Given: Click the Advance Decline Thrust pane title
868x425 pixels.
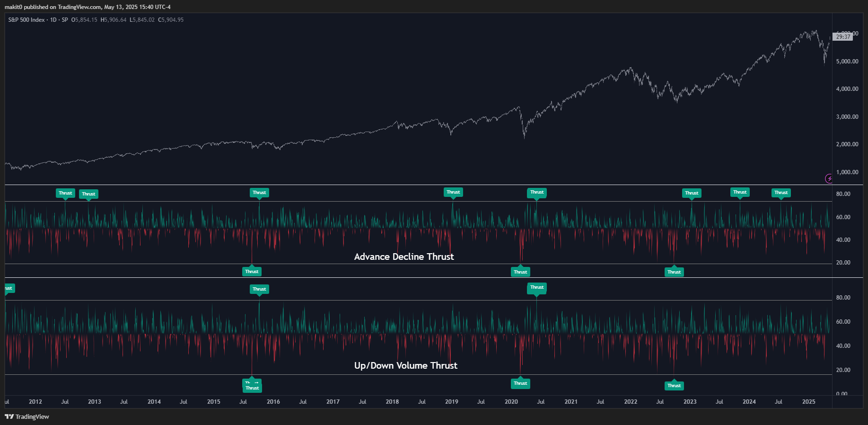Looking at the screenshot, I should (x=404, y=257).
